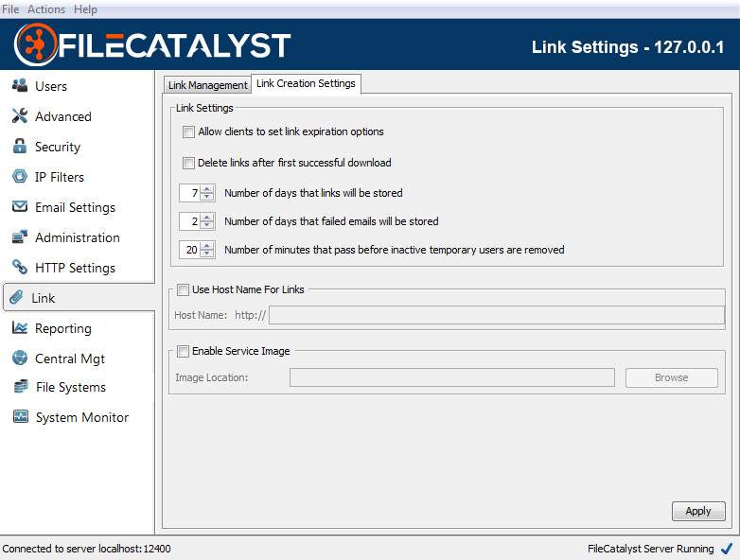Click the System Monitor icon
Viewport: 740px width, 560px height.
click(20, 416)
